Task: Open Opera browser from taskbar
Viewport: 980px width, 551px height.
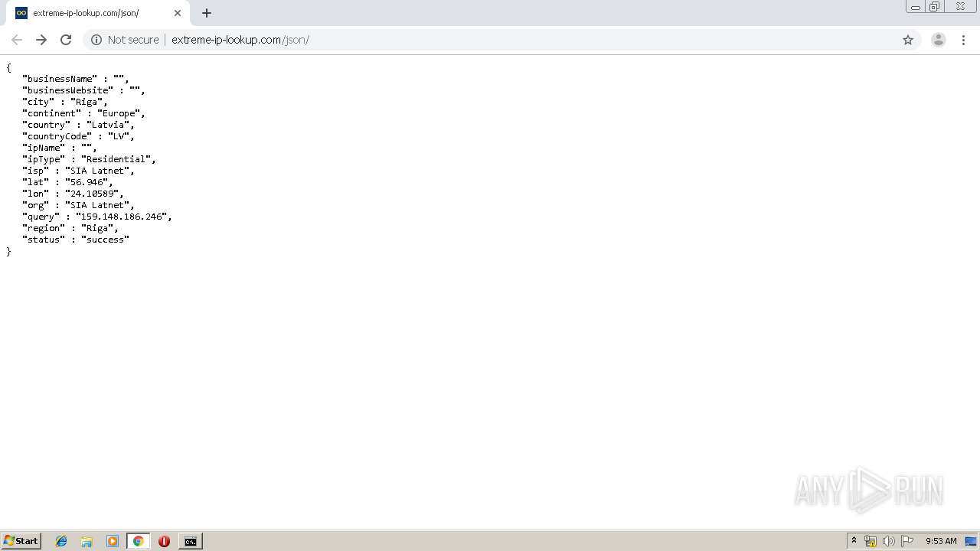Action: click(x=164, y=541)
